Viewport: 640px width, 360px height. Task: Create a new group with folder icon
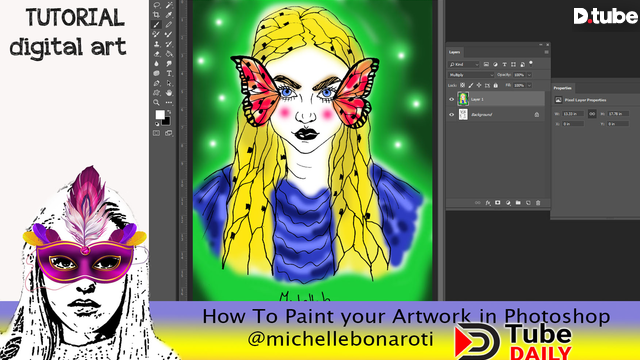[518, 203]
